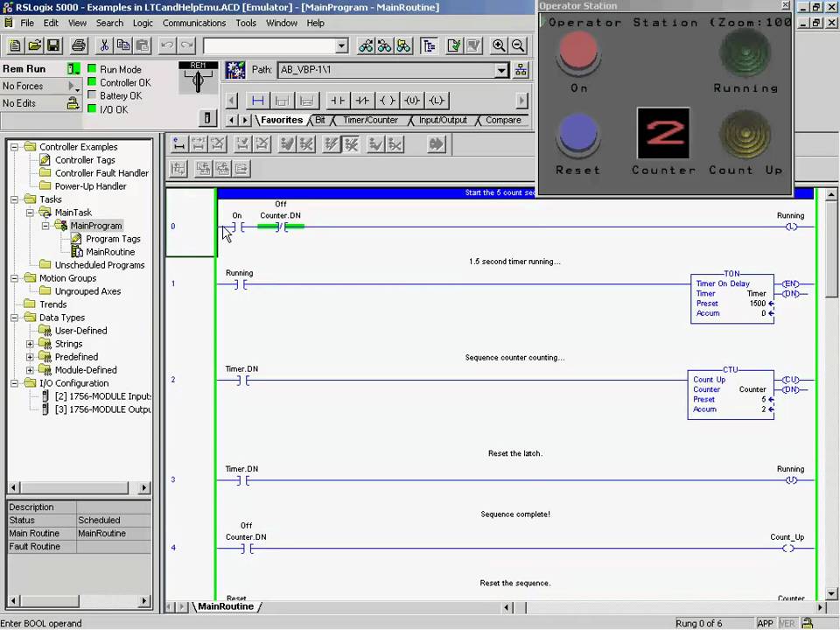Open the No Forces dropdown arrow
Viewport: 840px width, 630px height.
coord(73,86)
